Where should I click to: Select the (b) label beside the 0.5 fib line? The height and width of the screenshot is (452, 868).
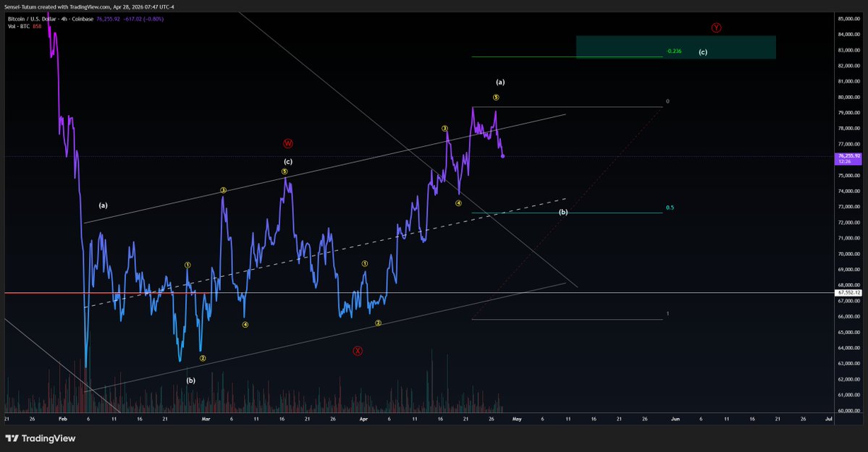click(563, 212)
